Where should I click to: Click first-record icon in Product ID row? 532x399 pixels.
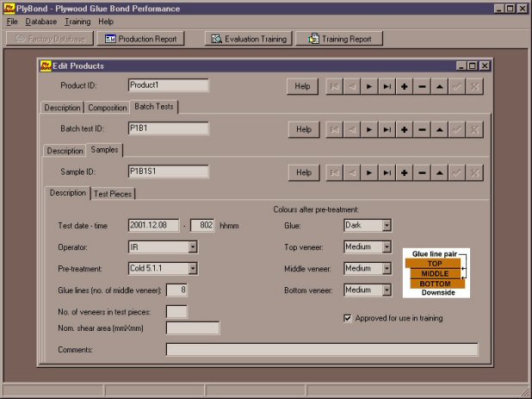(x=334, y=86)
